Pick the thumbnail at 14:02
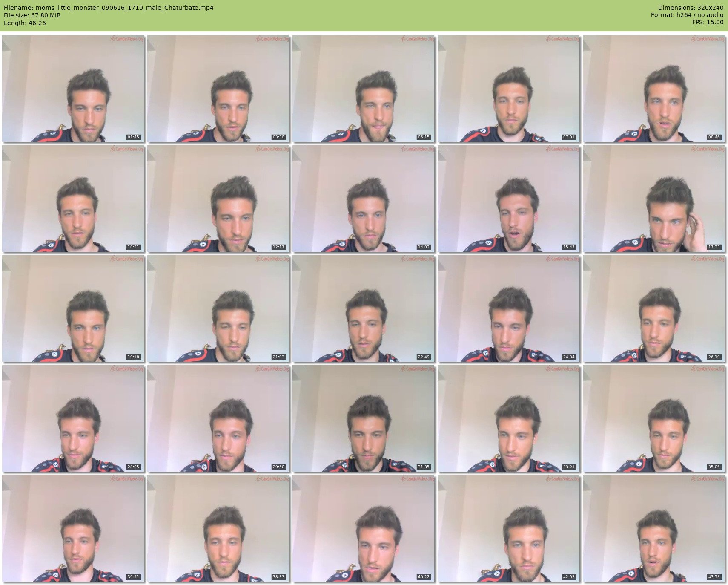 tap(364, 199)
